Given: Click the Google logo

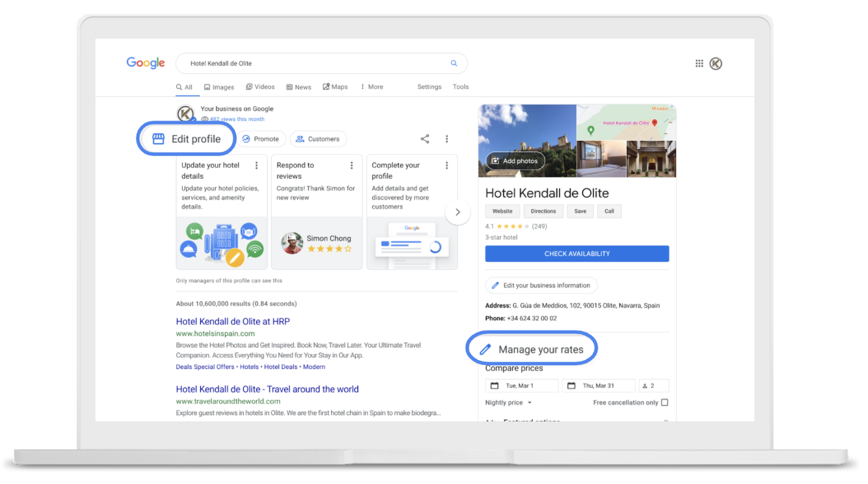Looking at the screenshot, I should (x=145, y=63).
